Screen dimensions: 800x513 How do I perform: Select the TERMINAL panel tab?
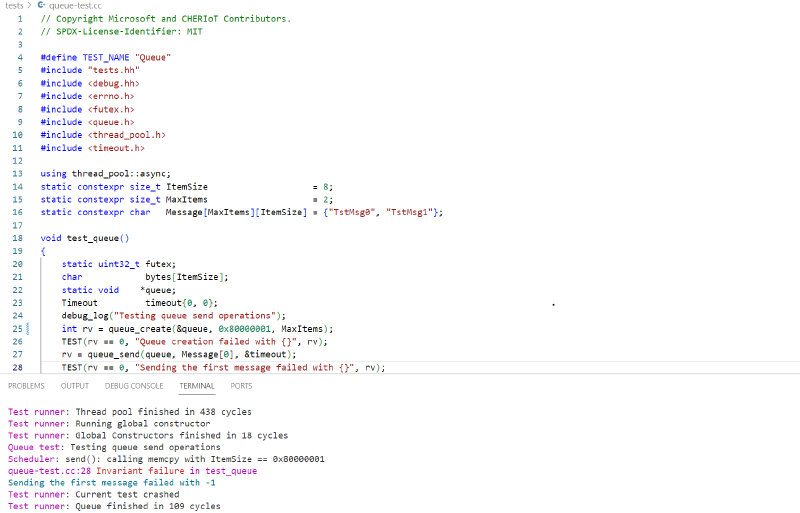(x=197, y=385)
